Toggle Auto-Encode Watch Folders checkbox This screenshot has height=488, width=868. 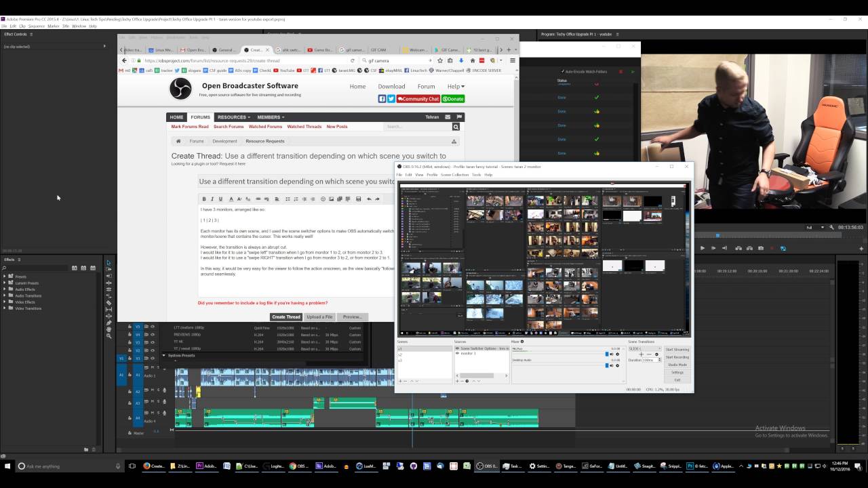point(563,71)
